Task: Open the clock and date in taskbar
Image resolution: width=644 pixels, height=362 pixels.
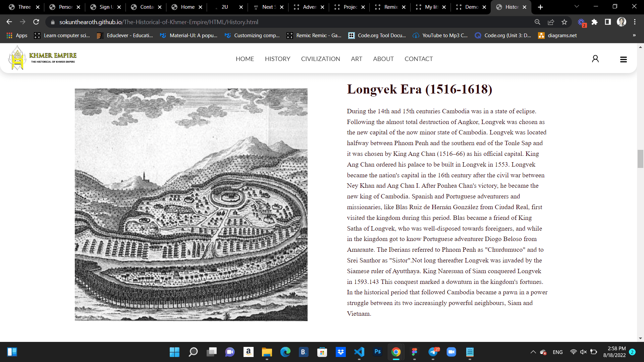Action: pos(614,352)
